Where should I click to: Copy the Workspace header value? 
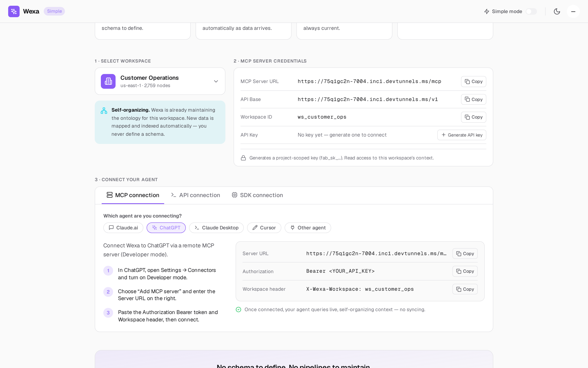465,289
